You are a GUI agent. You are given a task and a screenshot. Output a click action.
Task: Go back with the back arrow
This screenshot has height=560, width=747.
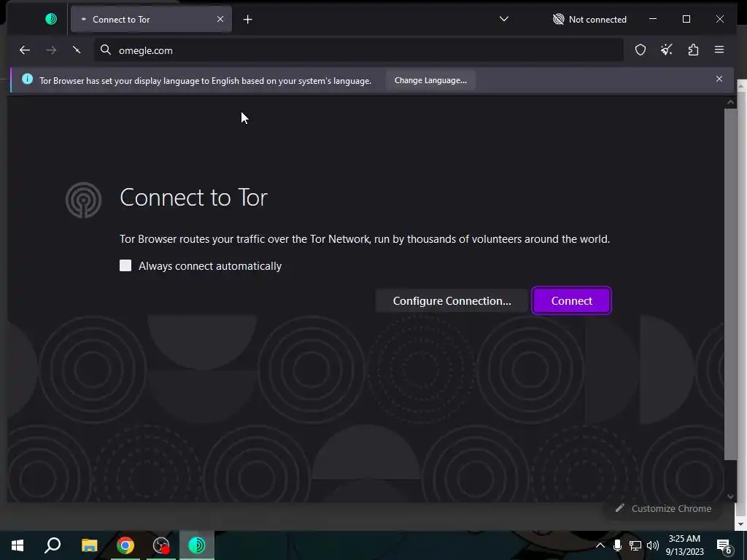point(25,50)
